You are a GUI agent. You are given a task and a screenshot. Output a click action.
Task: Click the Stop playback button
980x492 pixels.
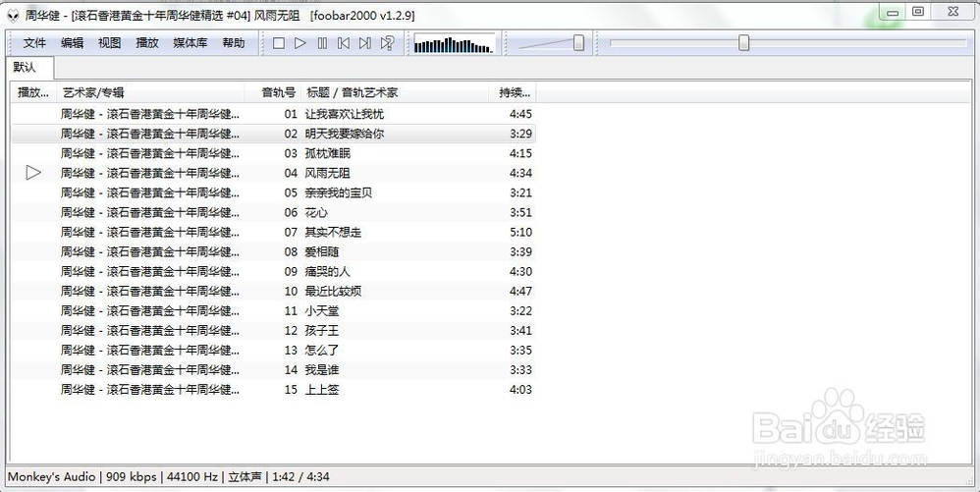point(279,43)
